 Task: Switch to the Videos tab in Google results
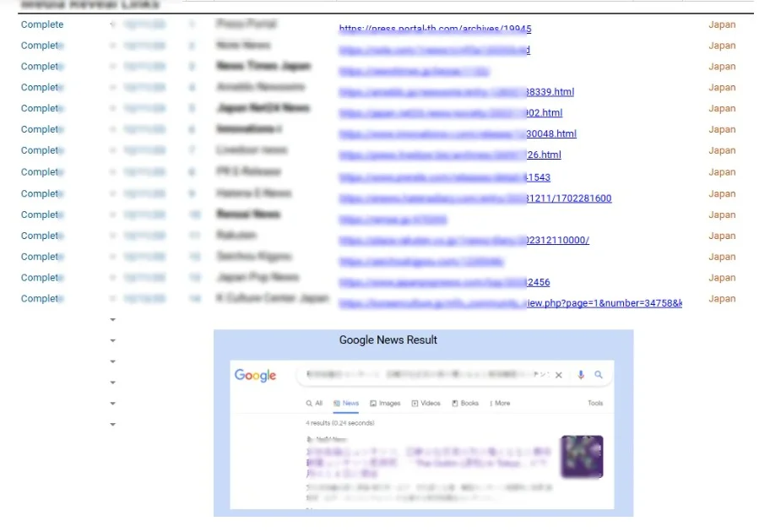click(x=426, y=404)
